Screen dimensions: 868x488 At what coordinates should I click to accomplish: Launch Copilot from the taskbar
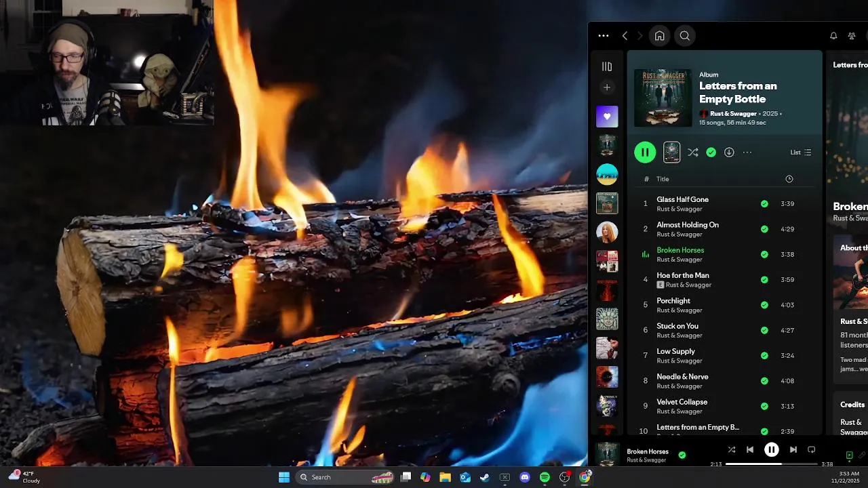click(x=425, y=477)
